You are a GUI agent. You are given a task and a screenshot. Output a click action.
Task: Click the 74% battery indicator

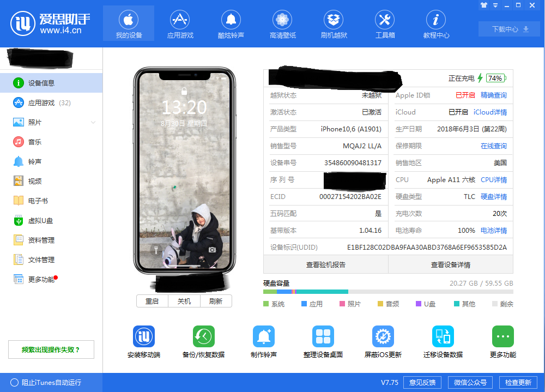pyautogui.click(x=495, y=79)
